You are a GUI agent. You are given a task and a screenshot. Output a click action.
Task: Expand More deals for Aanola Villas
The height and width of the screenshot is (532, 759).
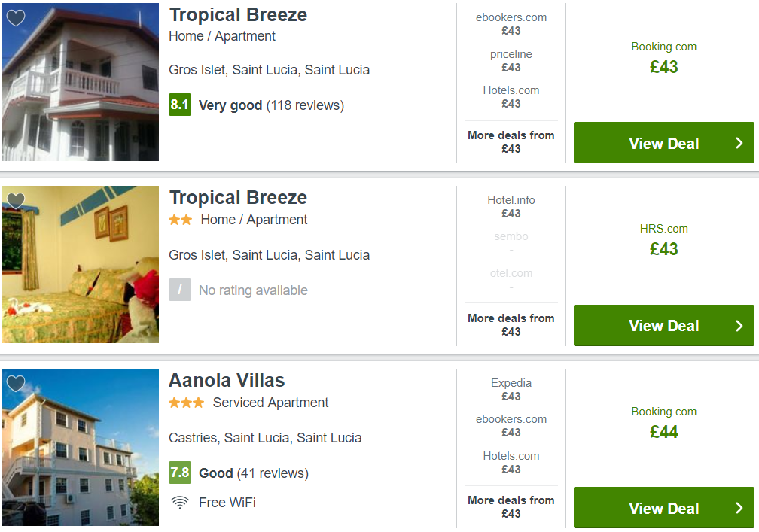511,507
